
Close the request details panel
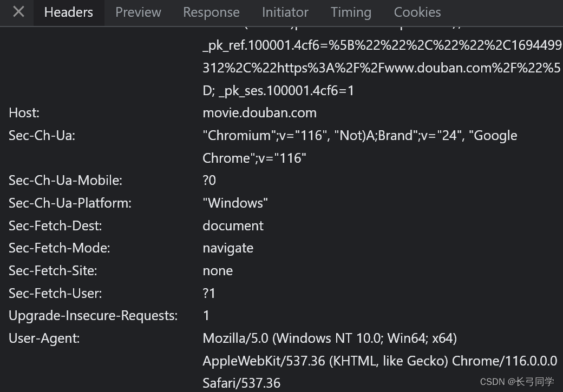pyautogui.click(x=18, y=12)
